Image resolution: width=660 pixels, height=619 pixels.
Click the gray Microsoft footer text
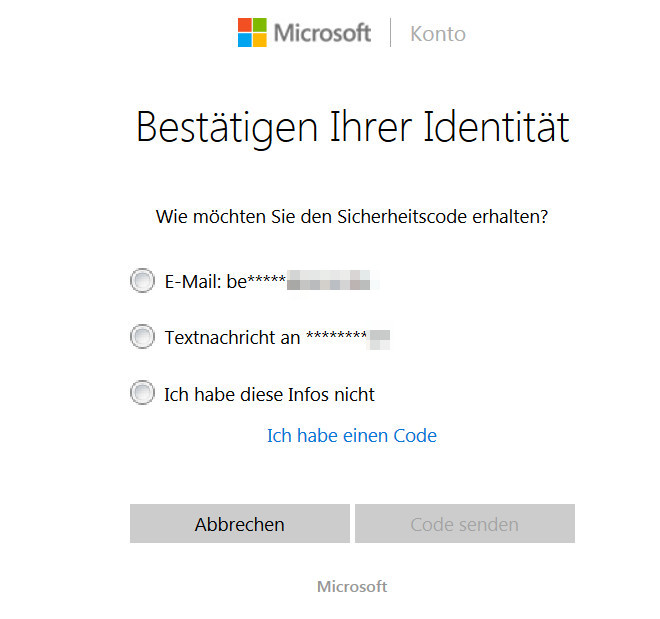click(x=352, y=587)
